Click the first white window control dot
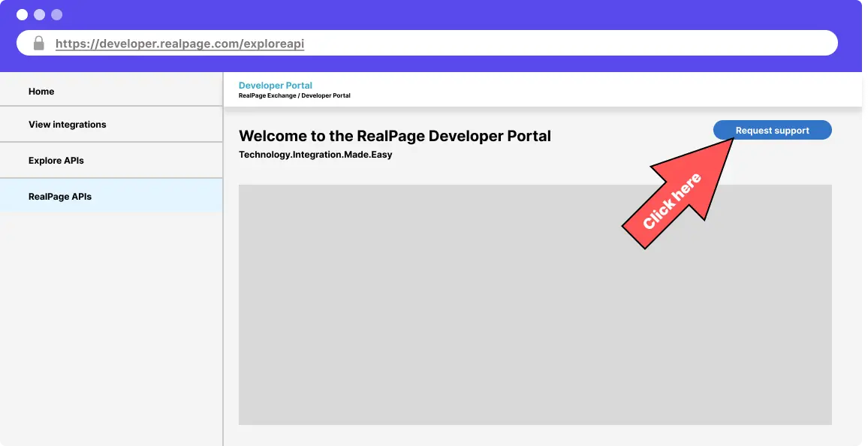The height and width of the screenshot is (446, 868). point(23,15)
